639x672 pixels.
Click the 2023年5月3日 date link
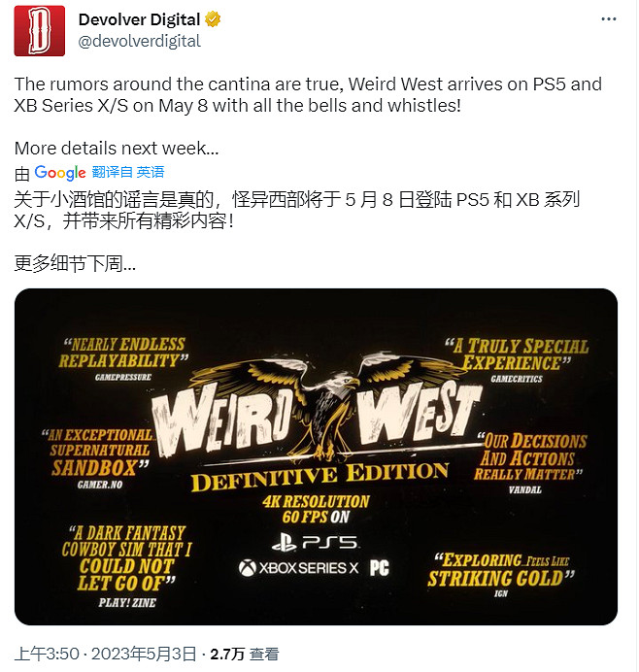coord(144,654)
